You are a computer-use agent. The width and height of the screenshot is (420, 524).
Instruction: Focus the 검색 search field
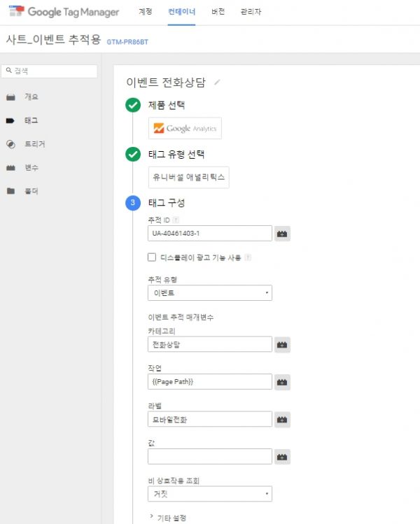(50, 71)
